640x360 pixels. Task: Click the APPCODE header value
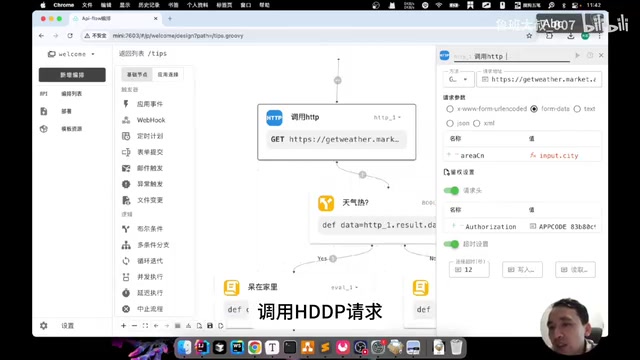coord(567,227)
